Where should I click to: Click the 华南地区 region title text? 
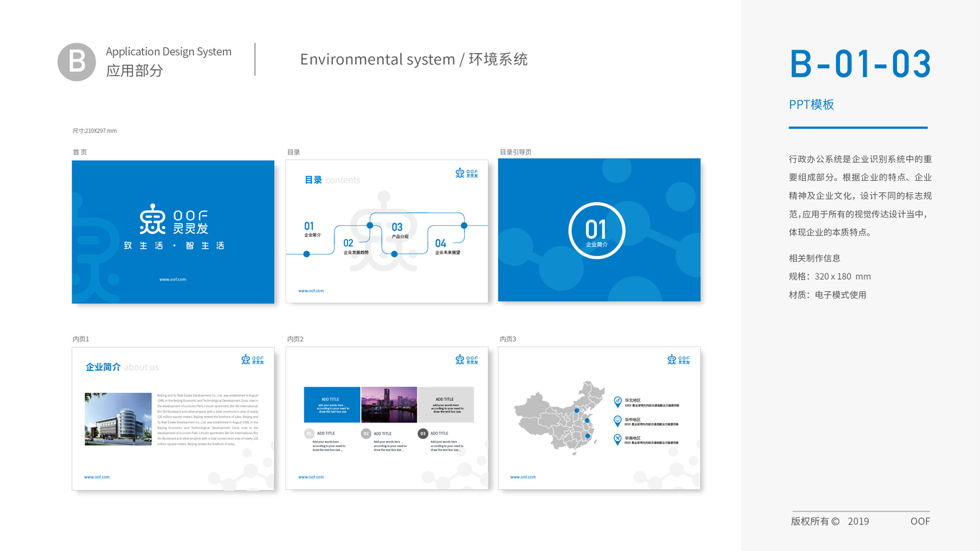click(x=632, y=438)
